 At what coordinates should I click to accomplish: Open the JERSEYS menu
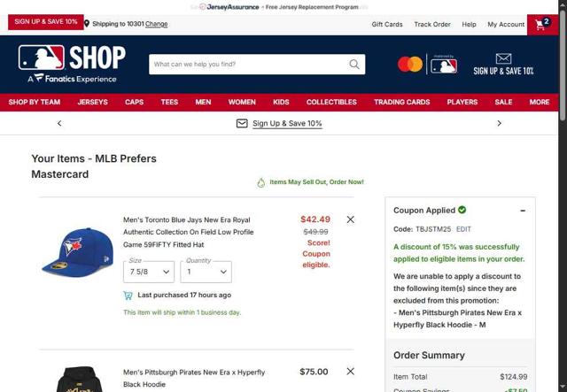(x=92, y=103)
